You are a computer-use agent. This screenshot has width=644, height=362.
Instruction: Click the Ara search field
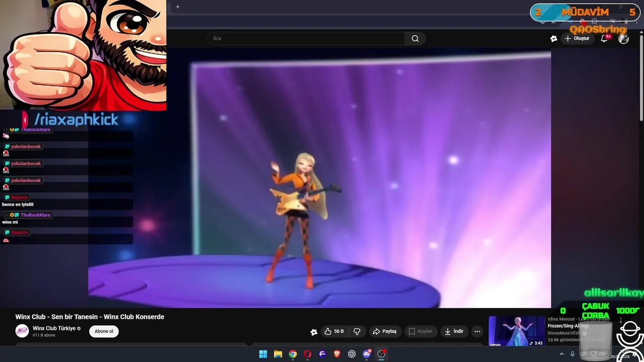[x=306, y=38]
